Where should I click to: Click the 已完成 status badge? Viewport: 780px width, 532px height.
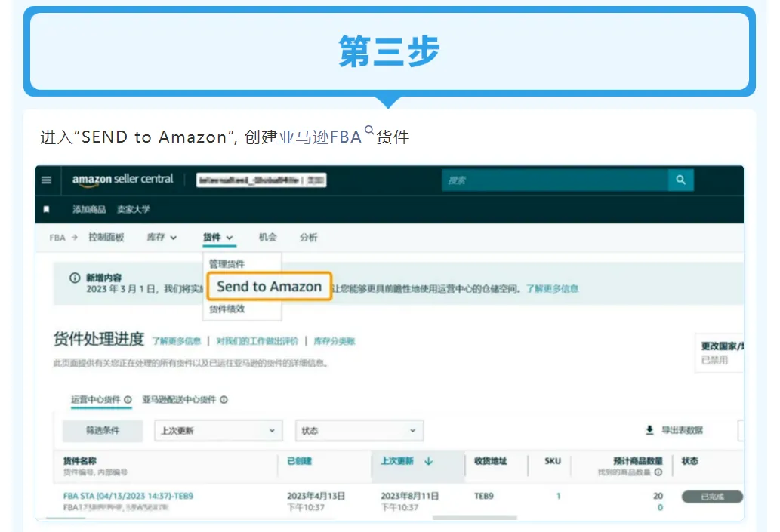coord(712,497)
